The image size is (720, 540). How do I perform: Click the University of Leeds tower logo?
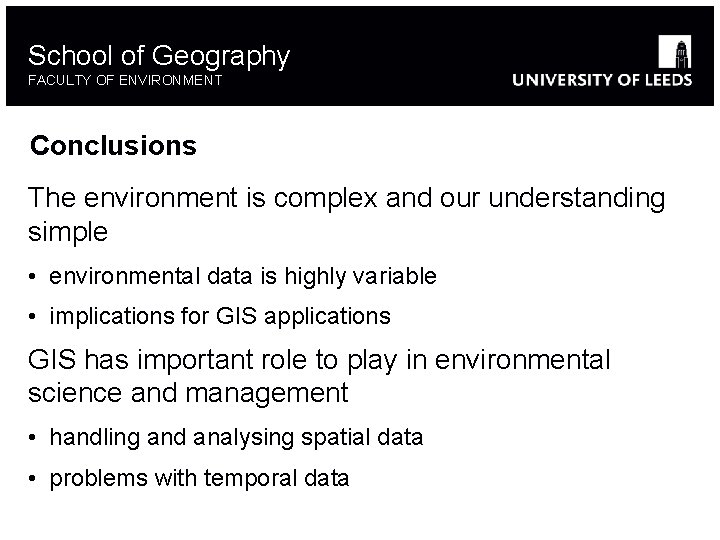[x=675, y=50]
